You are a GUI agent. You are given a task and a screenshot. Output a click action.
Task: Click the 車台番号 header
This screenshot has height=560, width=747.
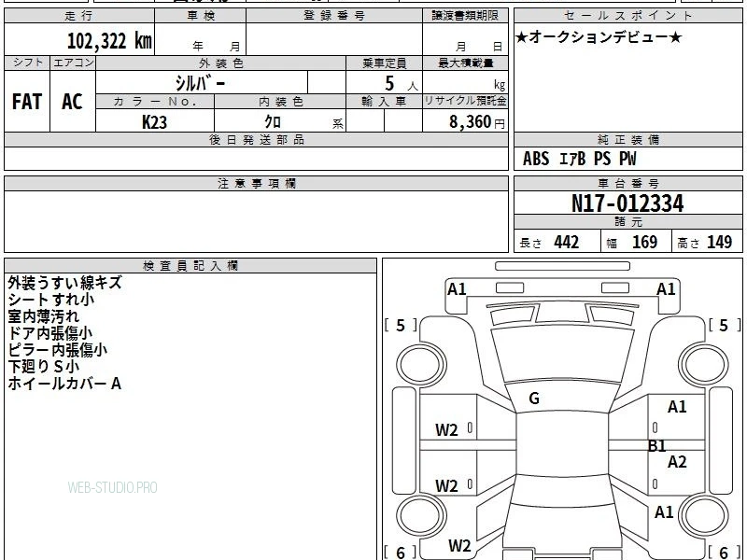(627, 183)
